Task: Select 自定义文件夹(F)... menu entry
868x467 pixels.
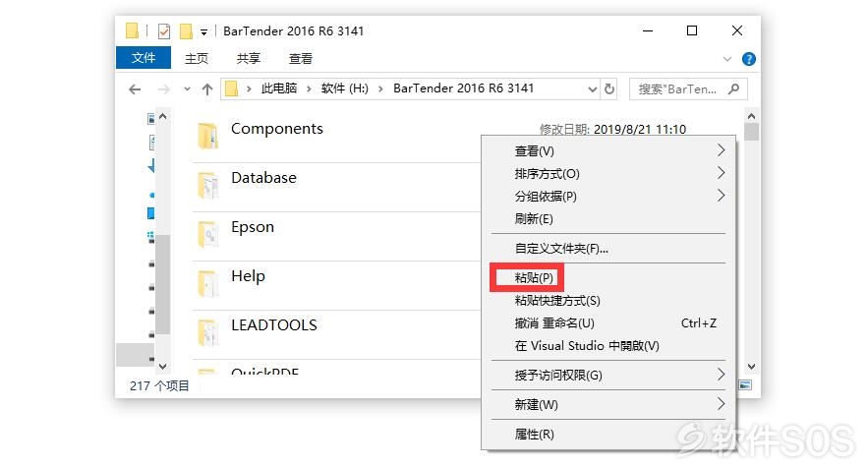Action: (x=608, y=248)
